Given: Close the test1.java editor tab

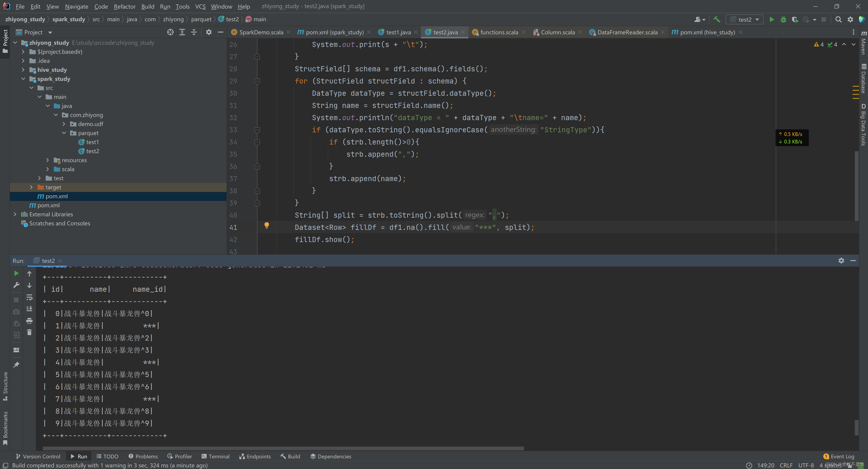Looking at the screenshot, I should click(416, 32).
